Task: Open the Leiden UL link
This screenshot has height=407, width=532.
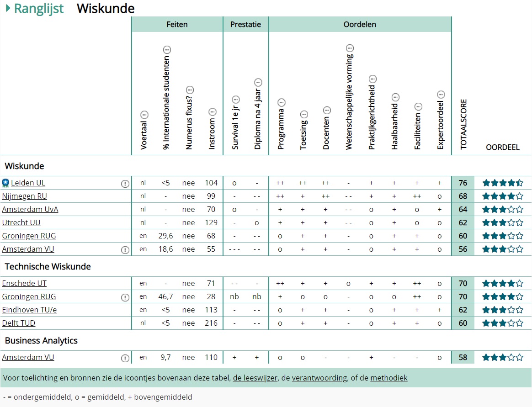Action: [28, 183]
